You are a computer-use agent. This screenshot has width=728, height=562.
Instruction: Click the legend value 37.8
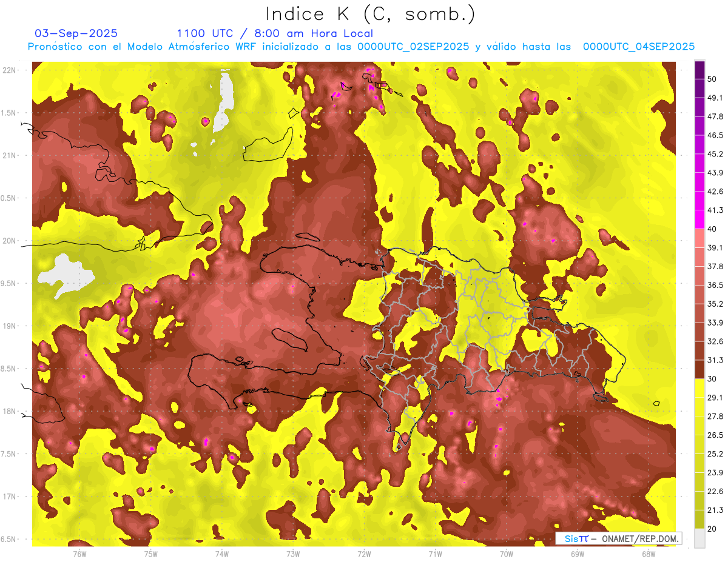715,266
